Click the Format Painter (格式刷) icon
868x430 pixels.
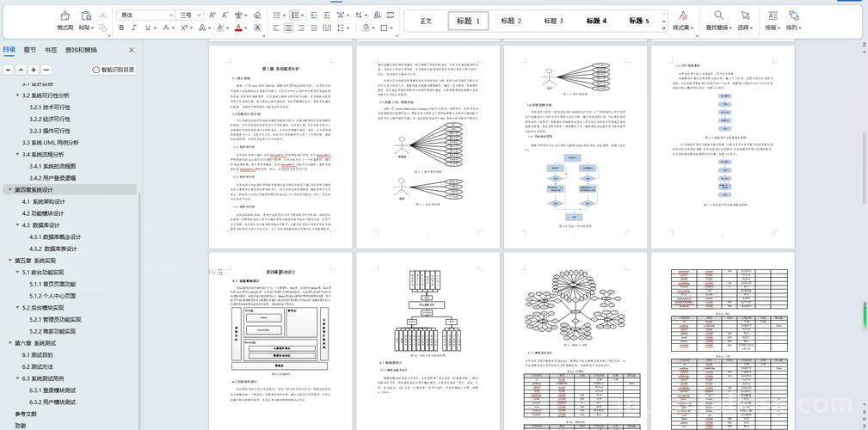[x=65, y=15]
